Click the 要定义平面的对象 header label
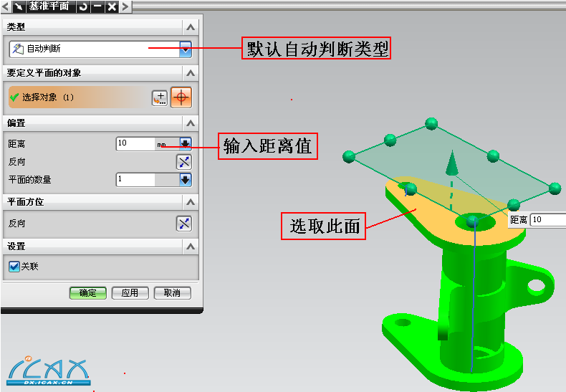The image size is (566, 392). (44, 73)
